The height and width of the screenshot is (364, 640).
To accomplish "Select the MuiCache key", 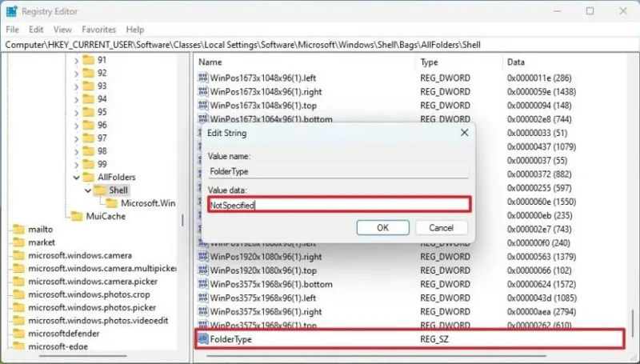I will (x=106, y=216).
